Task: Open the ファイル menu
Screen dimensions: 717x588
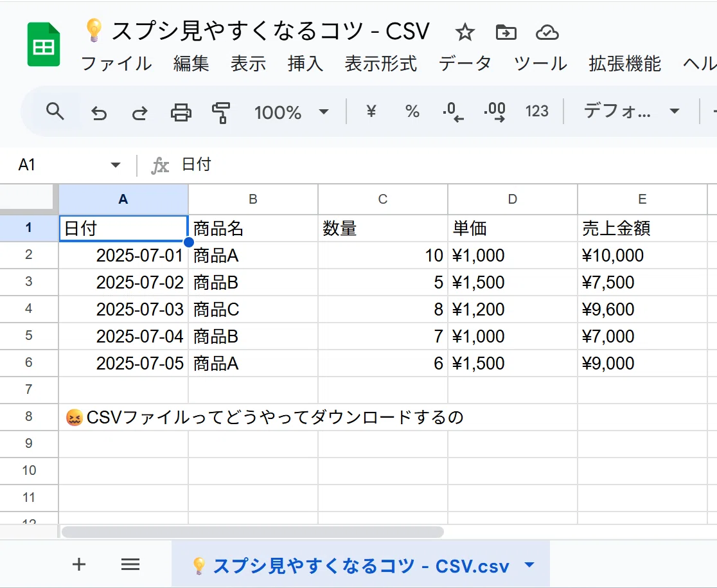Action: pyautogui.click(x=116, y=64)
